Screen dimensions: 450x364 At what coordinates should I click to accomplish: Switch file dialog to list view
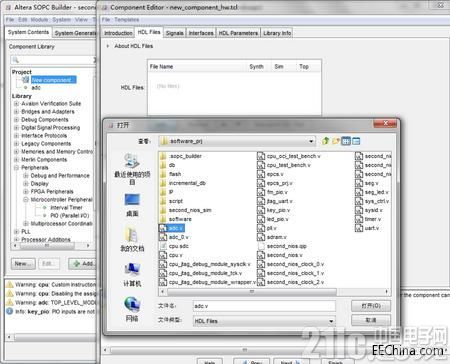pyautogui.click(x=346, y=141)
